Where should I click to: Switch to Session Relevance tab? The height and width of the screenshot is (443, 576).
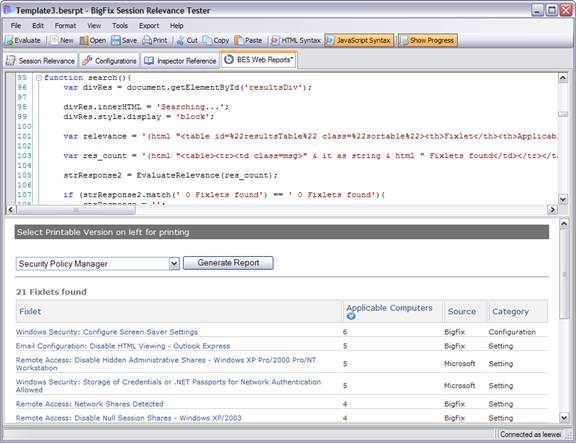pyautogui.click(x=41, y=61)
